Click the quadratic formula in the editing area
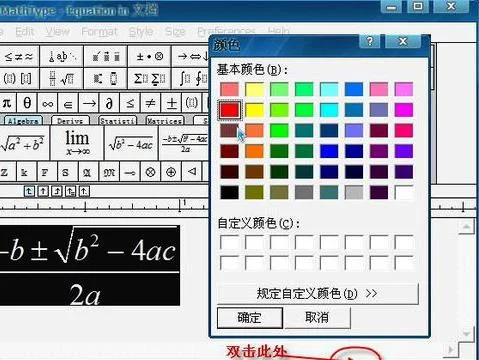The width and height of the screenshot is (479, 360). (89, 265)
